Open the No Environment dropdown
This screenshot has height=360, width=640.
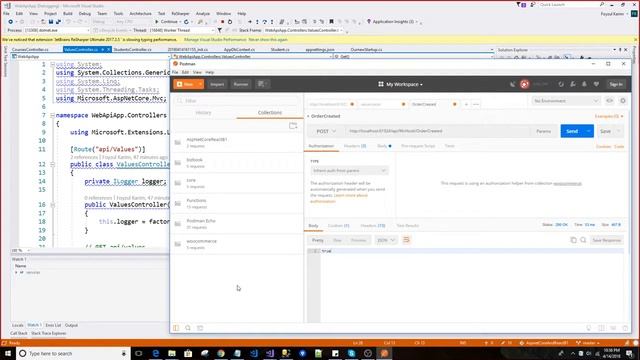[x=566, y=100]
